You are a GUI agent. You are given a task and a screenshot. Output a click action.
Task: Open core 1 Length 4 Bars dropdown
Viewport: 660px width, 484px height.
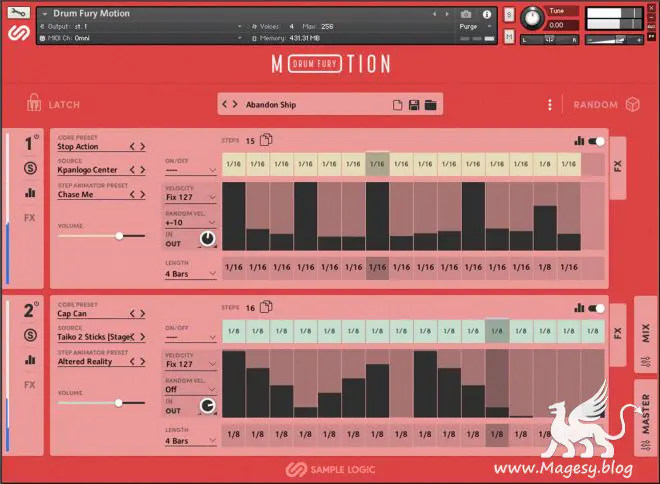(x=190, y=274)
